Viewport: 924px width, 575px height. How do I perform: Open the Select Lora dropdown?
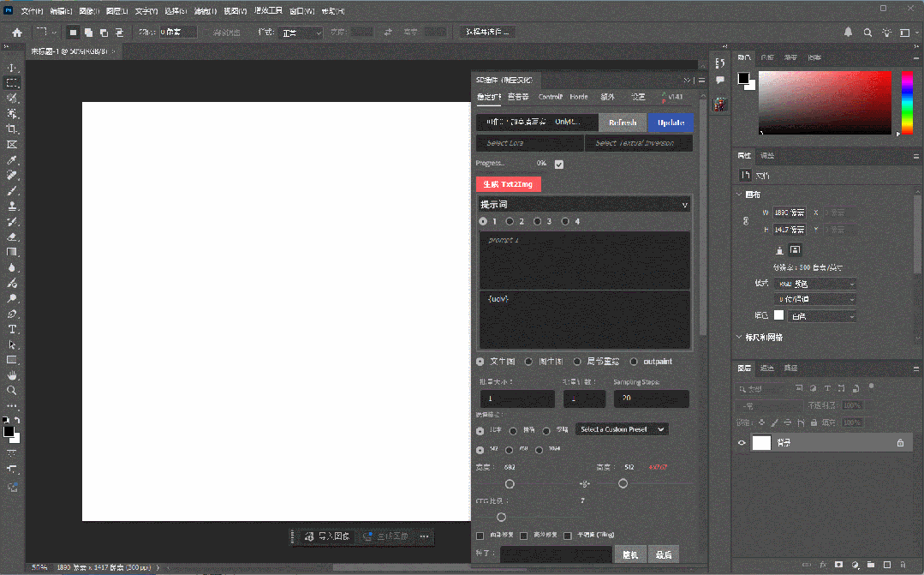coord(529,143)
